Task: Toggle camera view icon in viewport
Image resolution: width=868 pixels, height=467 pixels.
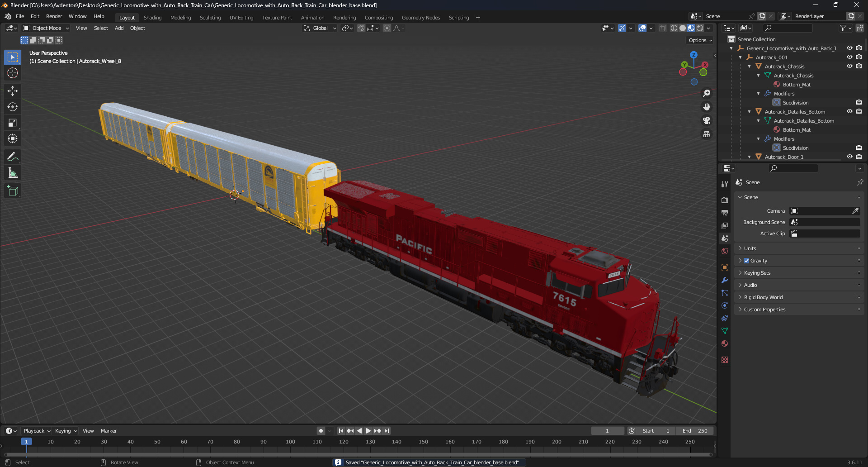Action: pos(707,120)
